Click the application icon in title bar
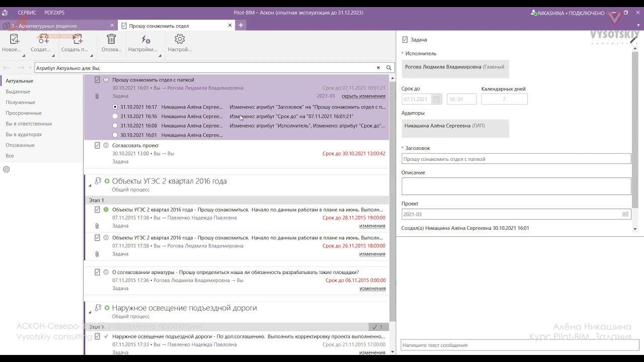The width and height of the screenshot is (644, 362). tap(5, 13)
